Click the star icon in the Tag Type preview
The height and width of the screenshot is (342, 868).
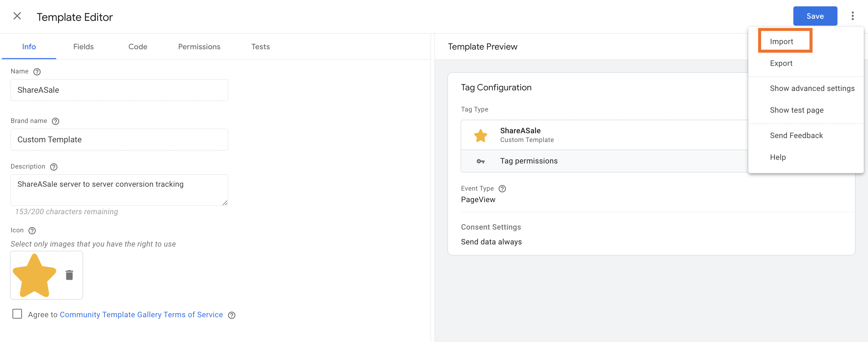click(x=481, y=135)
